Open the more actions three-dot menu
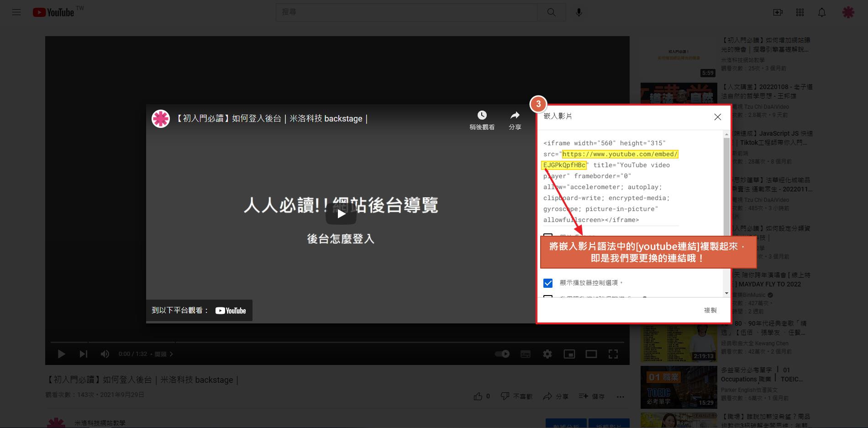 [620, 396]
